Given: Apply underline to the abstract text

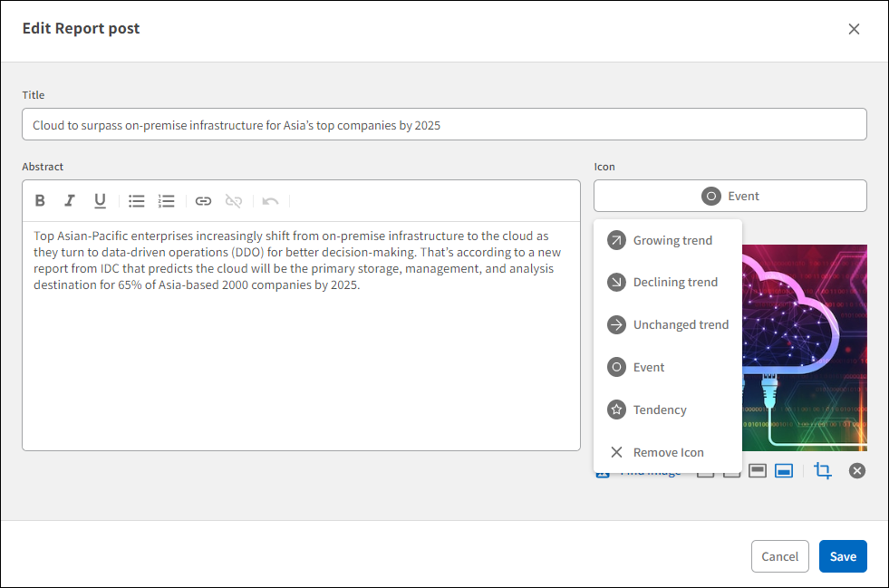Looking at the screenshot, I should (100, 200).
